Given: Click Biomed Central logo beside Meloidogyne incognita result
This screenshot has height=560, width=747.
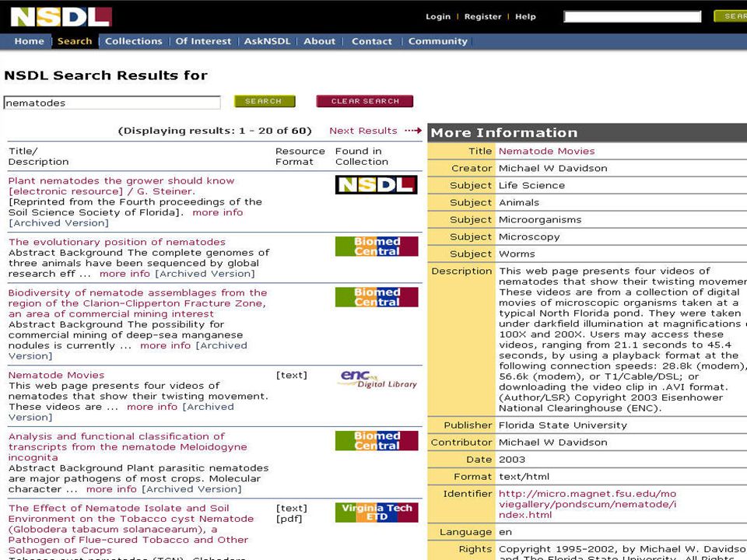Looking at the screenshot, I should [377, 440].
